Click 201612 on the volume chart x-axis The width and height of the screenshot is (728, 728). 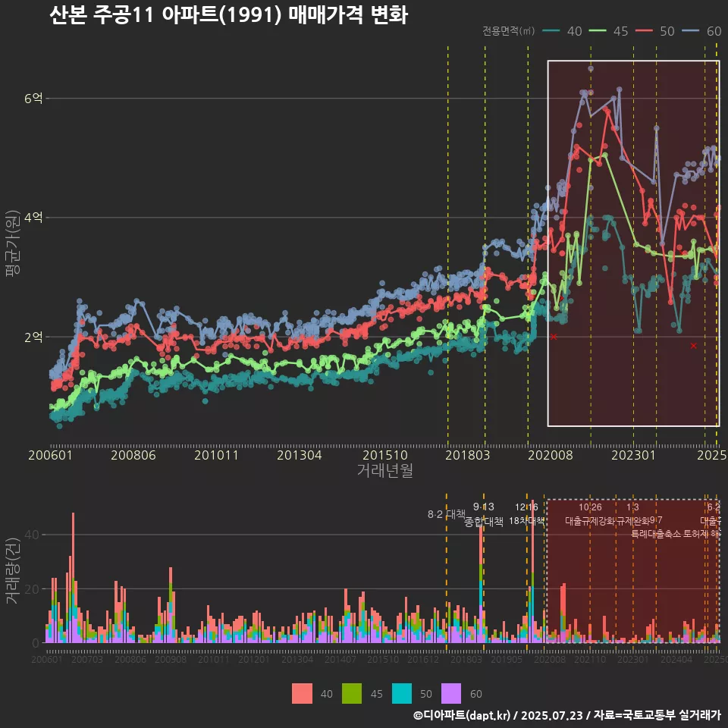(423, 659)
